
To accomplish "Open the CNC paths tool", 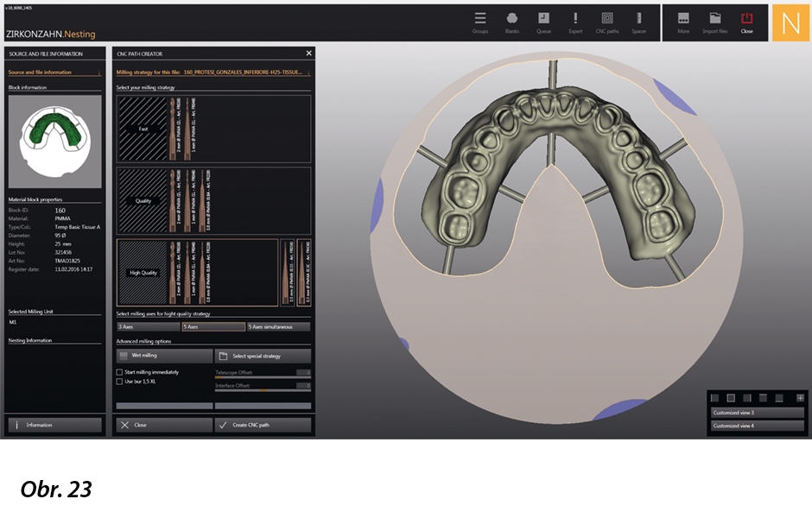I will click(x=607, y=22).
